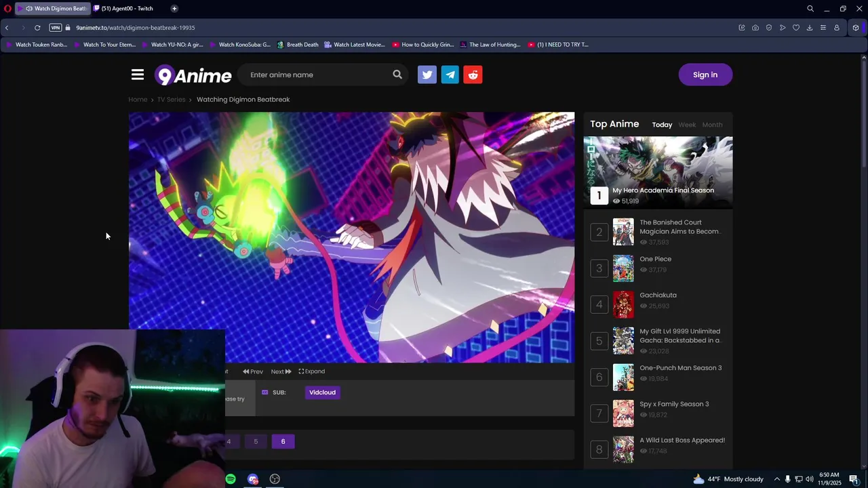This screenshot has height=488, width=868.
Task: Open Watch To Your Etern... bookmark
Action: [104, 45]
